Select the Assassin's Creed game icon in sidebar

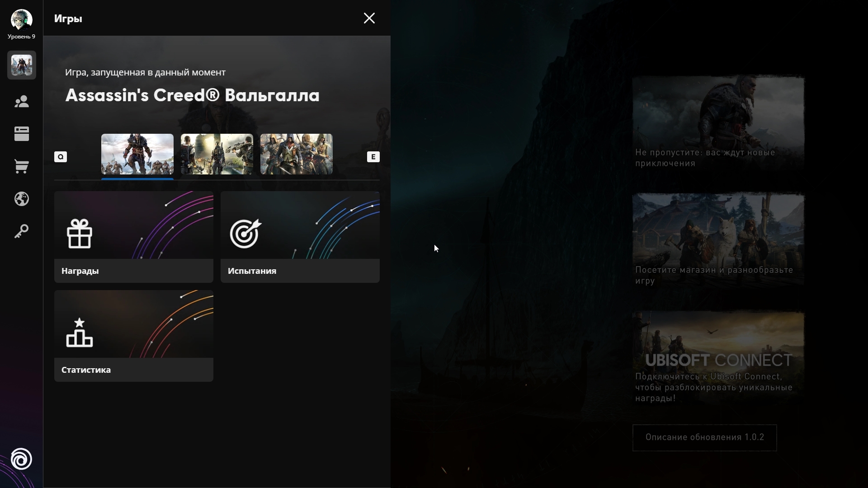click(21, 65)
